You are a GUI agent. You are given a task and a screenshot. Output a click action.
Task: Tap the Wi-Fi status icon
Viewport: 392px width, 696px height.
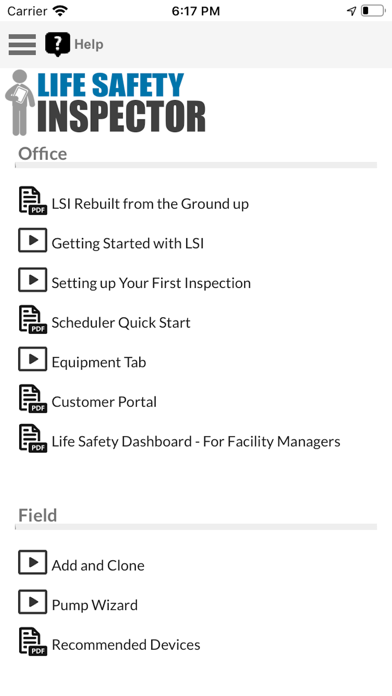pos(60,11)
